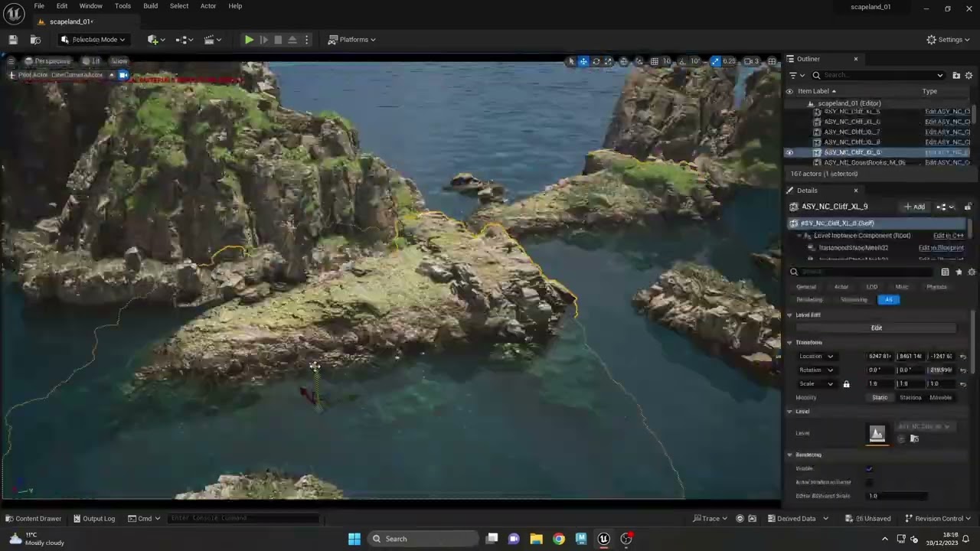Click the Edit in C++ link
The height and width of the screenshot is (551, 980).
pyautogui.click(x=949, y=236)
